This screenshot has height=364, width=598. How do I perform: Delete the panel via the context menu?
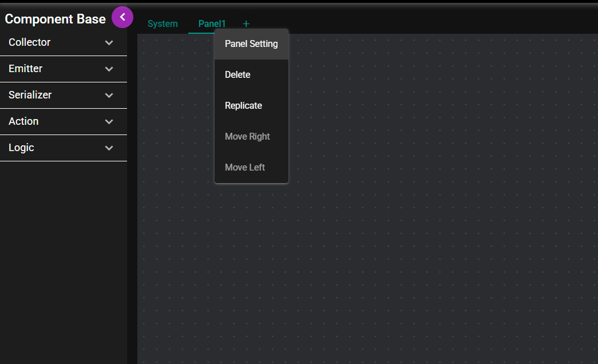pyautogui.click(x=237, y=74)
